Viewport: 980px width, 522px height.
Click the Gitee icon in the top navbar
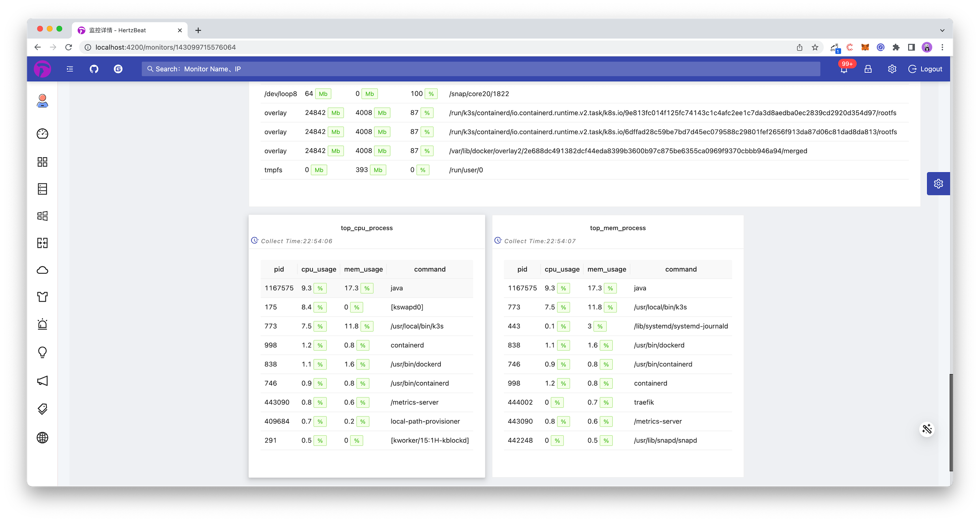click(118, 69)
